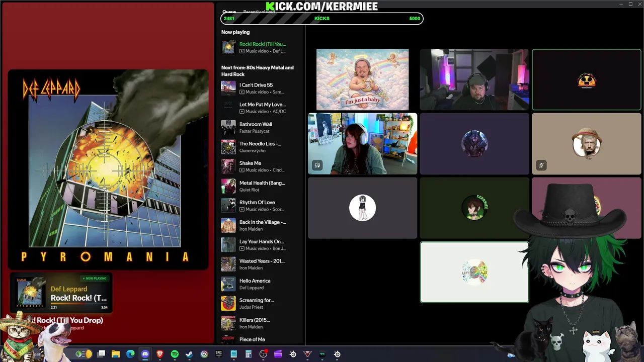Click music video icon under Let Me Put My Love
The image size is (644, 362).
click(242, 112)
